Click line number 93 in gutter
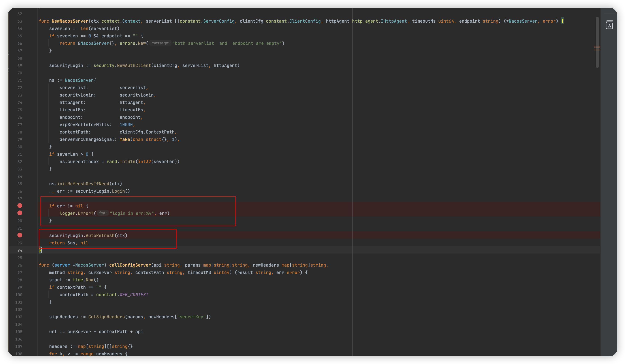This screenshot has height=364, width=625. tap(20, 243)
